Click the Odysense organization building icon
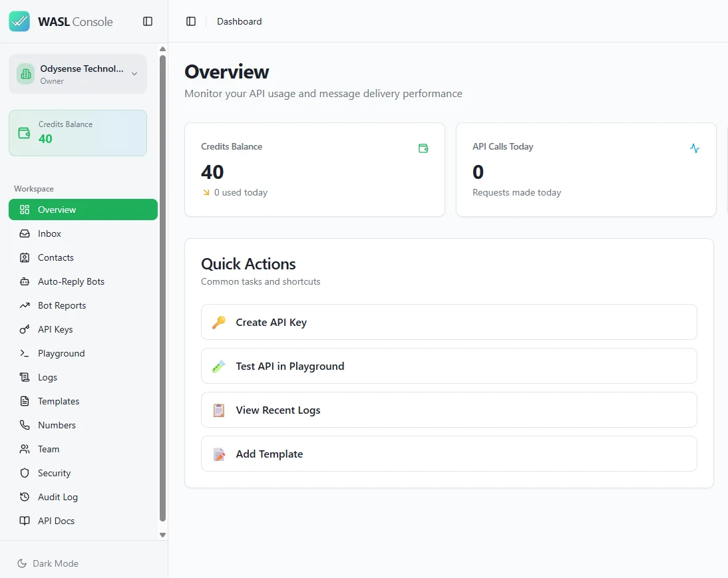728x578 pixels. pyautogui.click(x=25, y=74)
